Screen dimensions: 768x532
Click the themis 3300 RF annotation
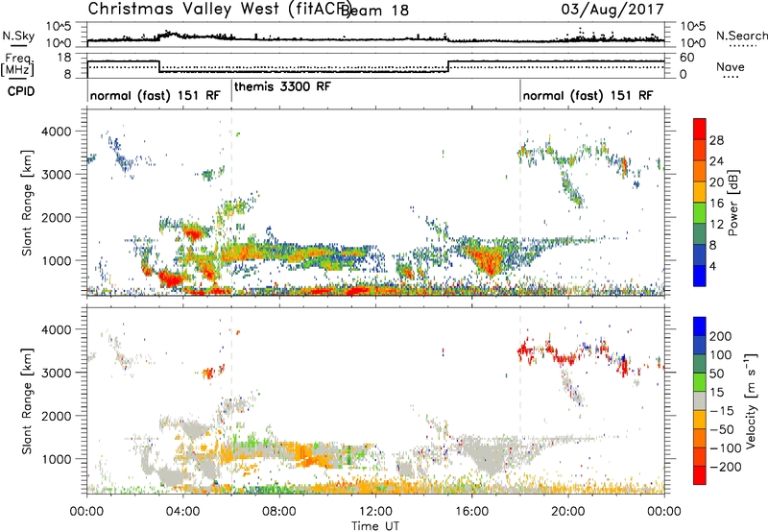282,86
